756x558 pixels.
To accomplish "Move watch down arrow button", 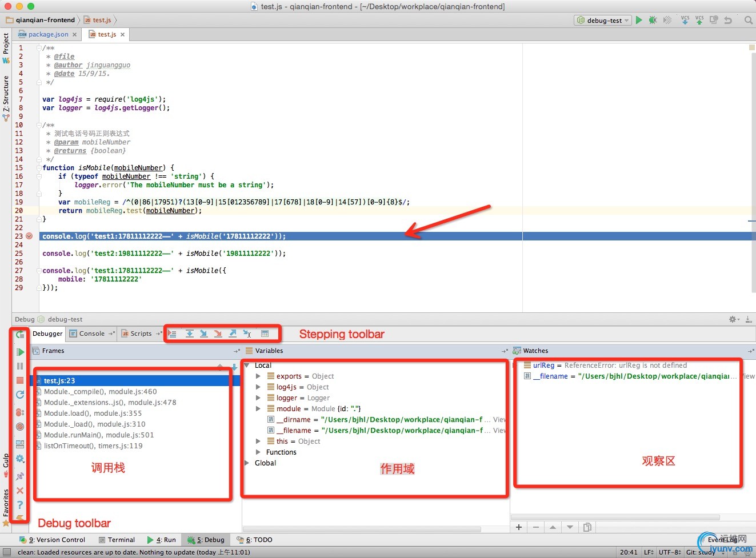I will [x=570, y=527].
